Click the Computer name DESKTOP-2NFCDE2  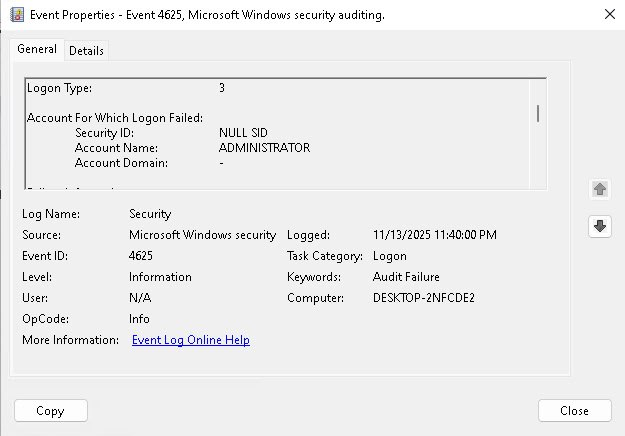click(425, 298)
